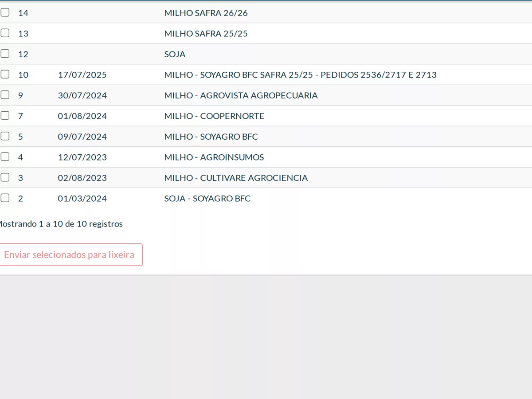532x399 pixels.
Task: Select the checkbox for row 12 SOJA
Action: click(x=5, y=54)
